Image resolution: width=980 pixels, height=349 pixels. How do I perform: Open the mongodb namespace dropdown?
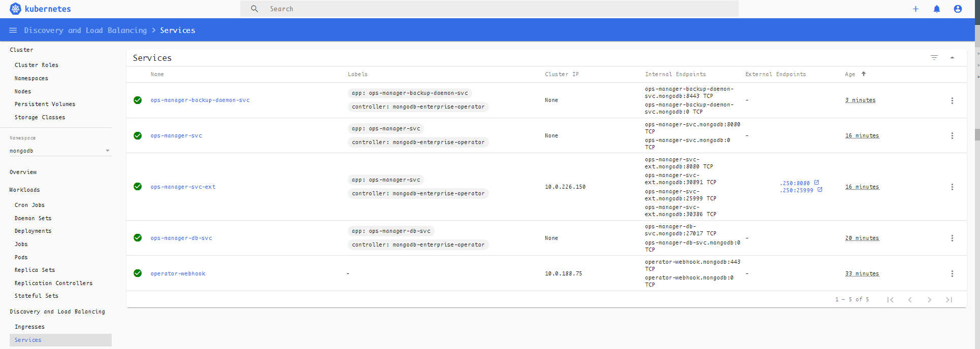[x=60, y=151]
